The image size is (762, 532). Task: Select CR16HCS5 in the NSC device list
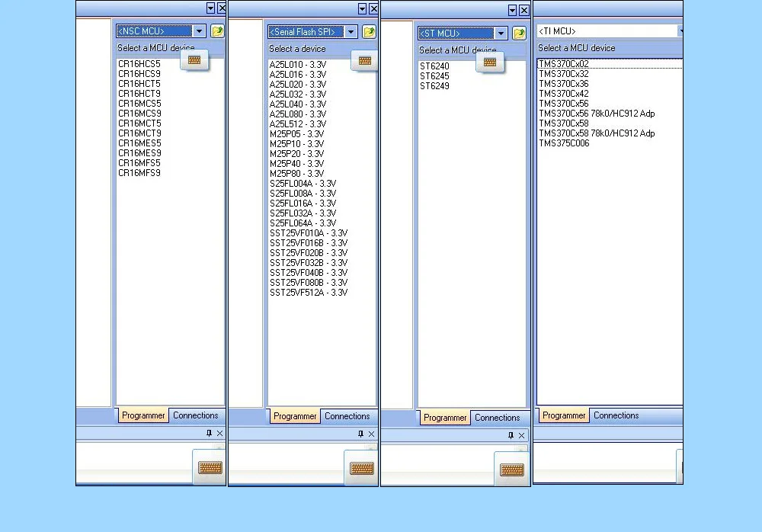click(139, 64)
